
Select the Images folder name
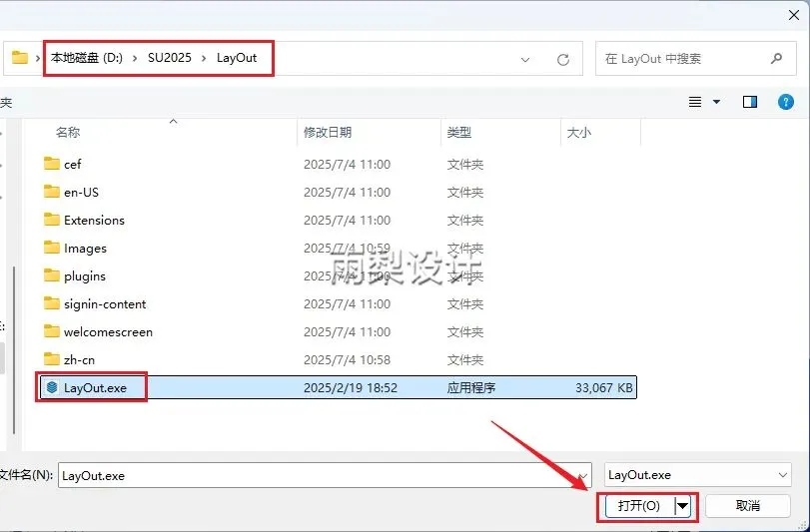click(85, 249)
